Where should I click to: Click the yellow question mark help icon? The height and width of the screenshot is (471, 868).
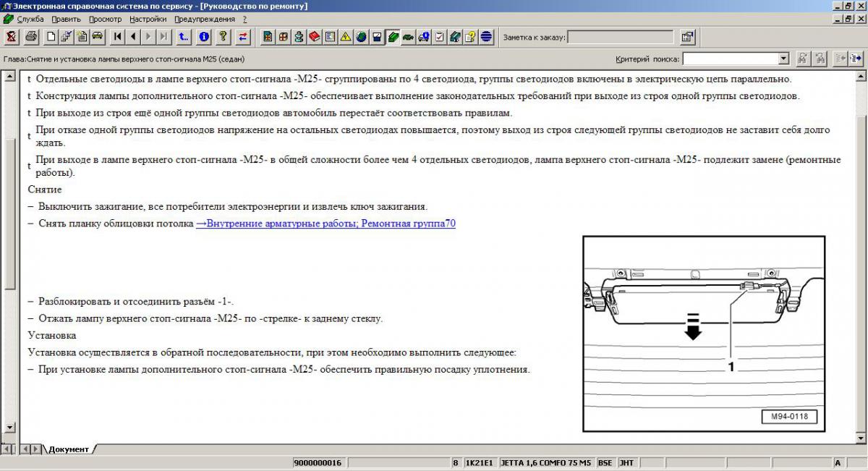224,36
